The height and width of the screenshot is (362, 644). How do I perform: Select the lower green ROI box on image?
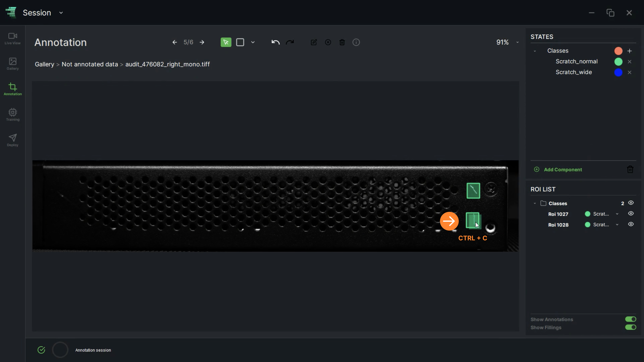(473, 220)
